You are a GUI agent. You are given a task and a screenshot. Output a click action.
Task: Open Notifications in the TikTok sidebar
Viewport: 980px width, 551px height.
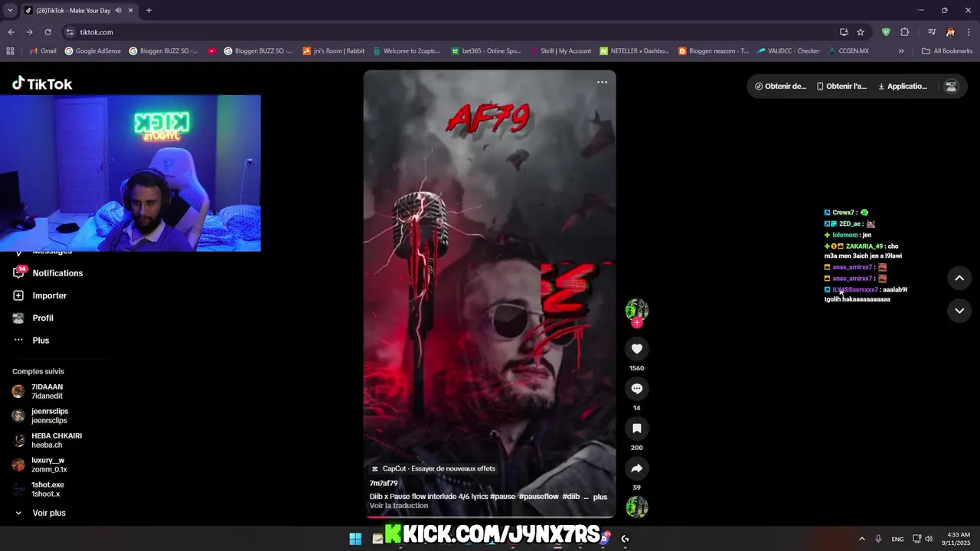pyautogui.click(x=48, y=273)
